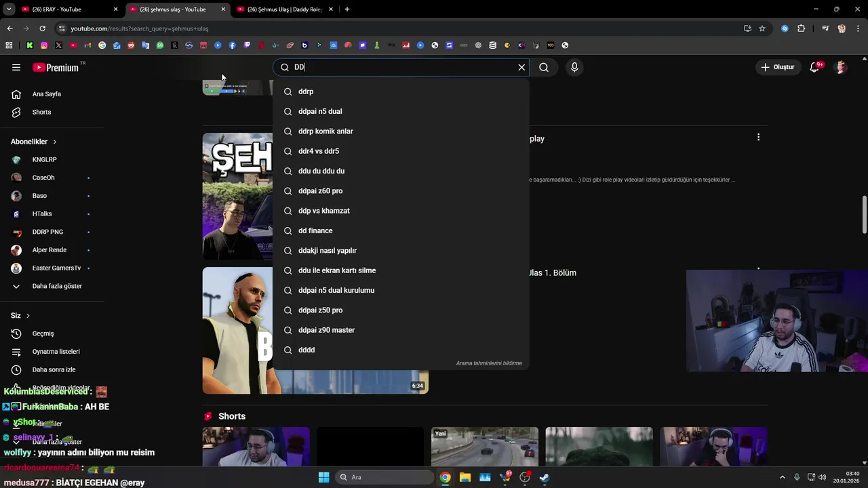Open the KNGLRP channel subscription
The width and height of the screenshot is (868, 488).
pos(44,159)
